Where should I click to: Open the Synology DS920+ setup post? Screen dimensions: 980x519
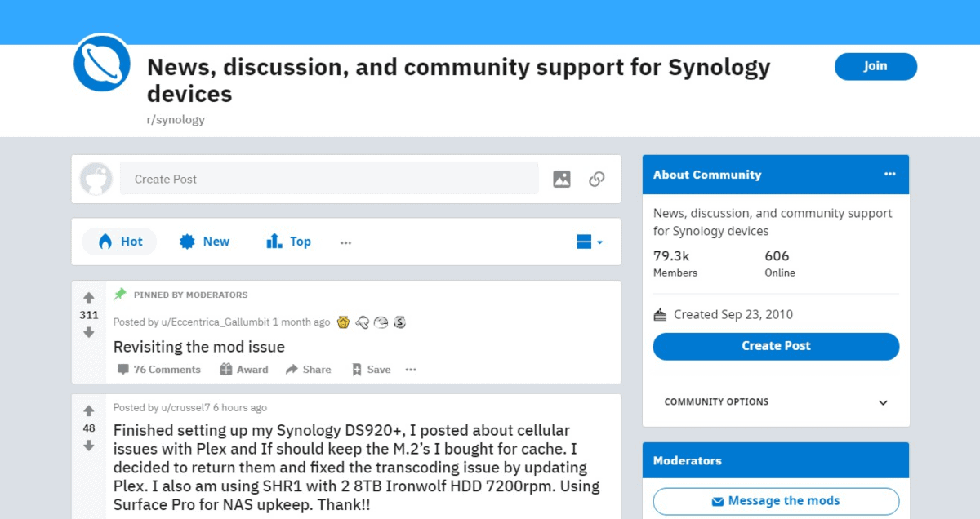[357, 468]
